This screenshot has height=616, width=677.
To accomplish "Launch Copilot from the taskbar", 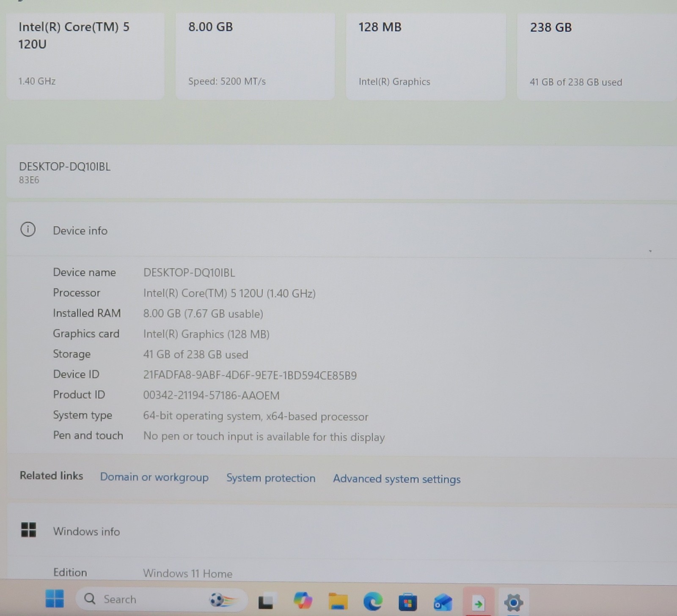I will (303, 600).
